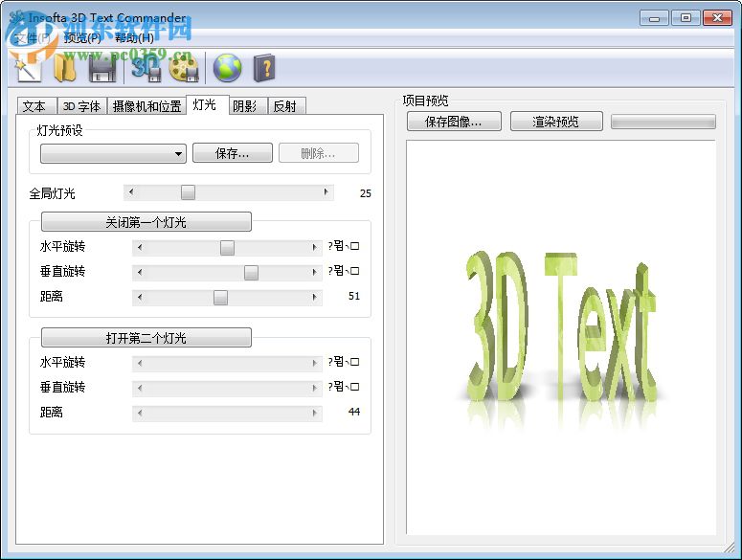The image size is (742, 560).
Task: Click the 项目预览 group label
Action: pyautogui.click(x=425, y=101)
